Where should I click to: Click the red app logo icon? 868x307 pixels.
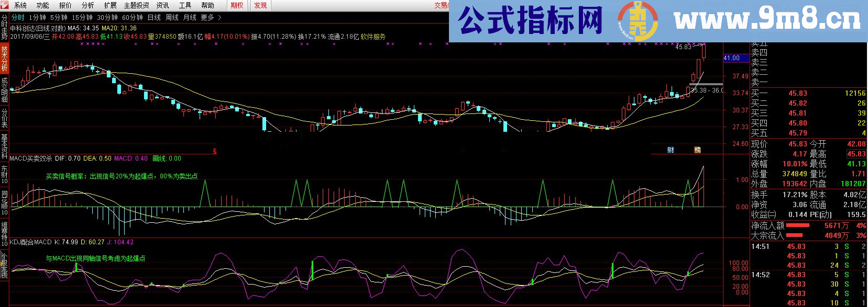(5, 5)
